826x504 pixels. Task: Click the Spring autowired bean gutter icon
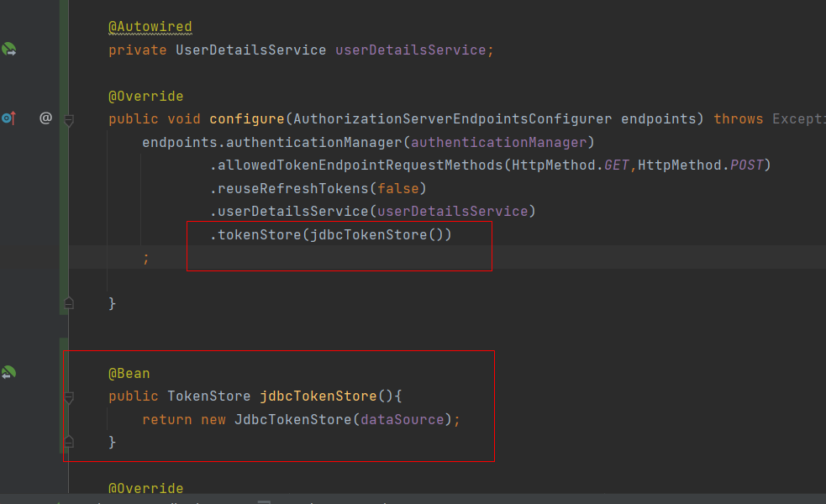9,50
